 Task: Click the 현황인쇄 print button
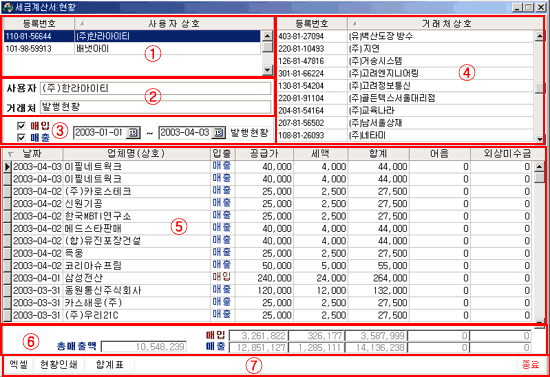click(58, 365)
